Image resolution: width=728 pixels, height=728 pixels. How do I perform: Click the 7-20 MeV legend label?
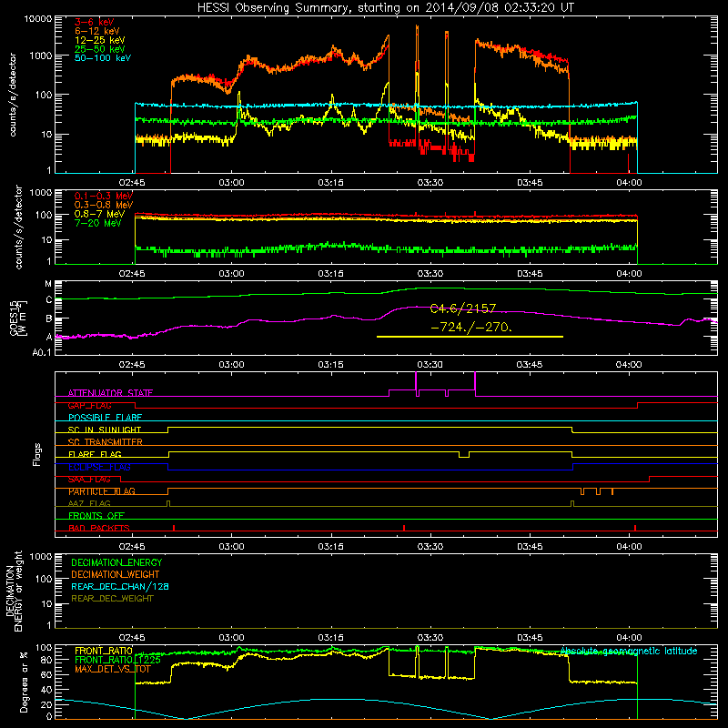click(x=98, y=223)
